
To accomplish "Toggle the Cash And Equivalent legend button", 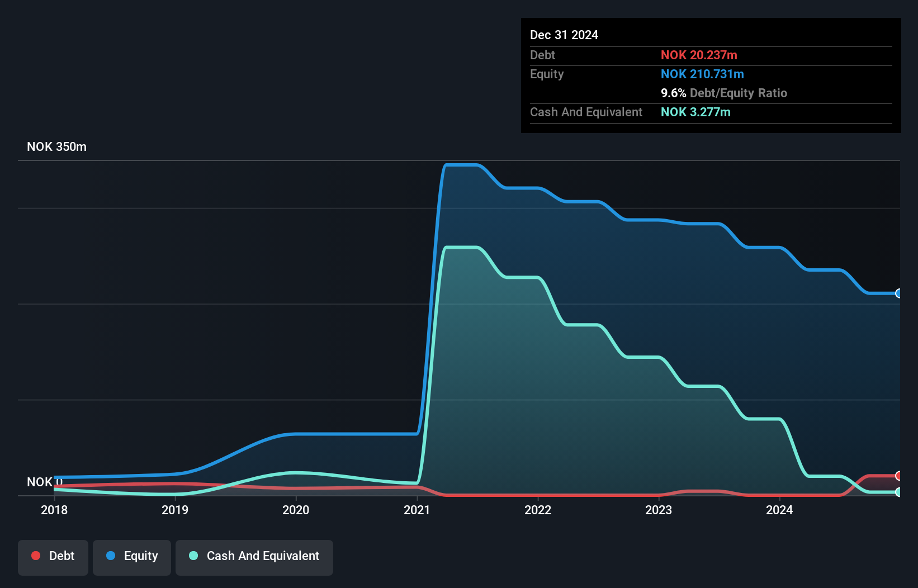I will 254,557.
